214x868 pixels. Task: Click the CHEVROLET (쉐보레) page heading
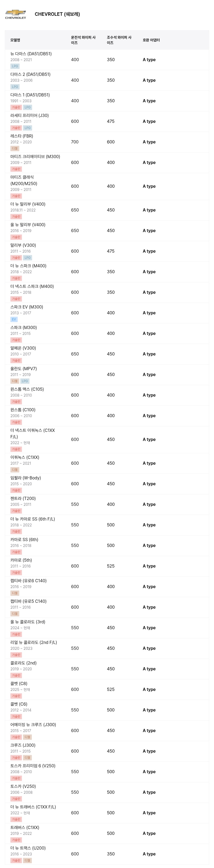[x=58, y=14]
